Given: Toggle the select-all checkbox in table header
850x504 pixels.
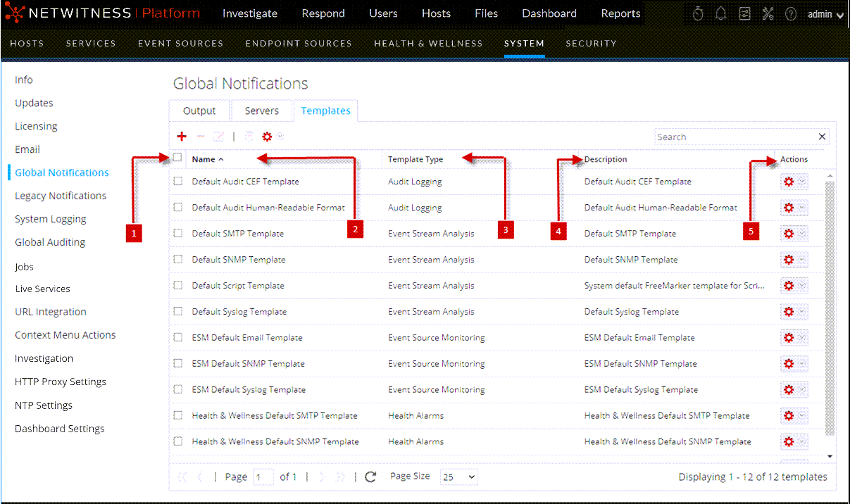Looking at the screenshot, I should pyautogui.click(x=177, y=158).
